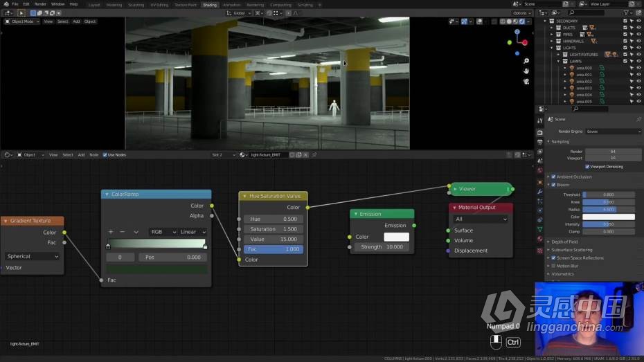Open Material Output All target dropdown
Screen dimensions: 644x362
point(481,219)
